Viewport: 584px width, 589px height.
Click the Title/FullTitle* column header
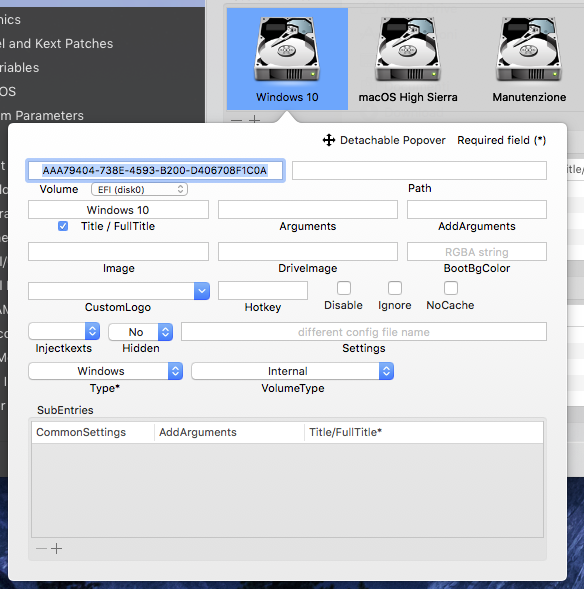tap(424, 432)
